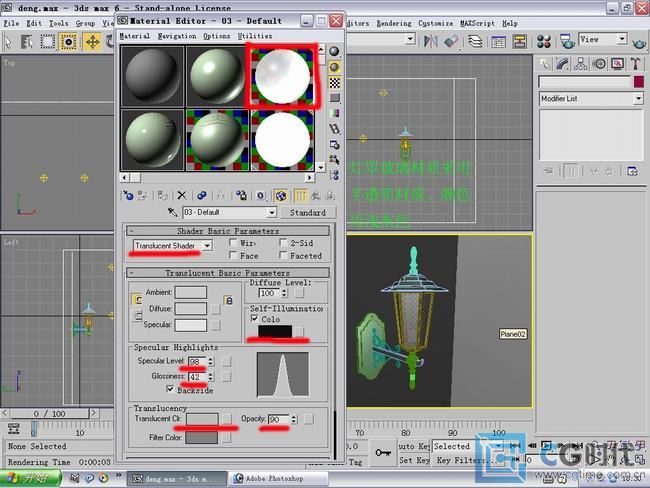Open Hierarchy panel tab in Command Panel

point(581,64)
